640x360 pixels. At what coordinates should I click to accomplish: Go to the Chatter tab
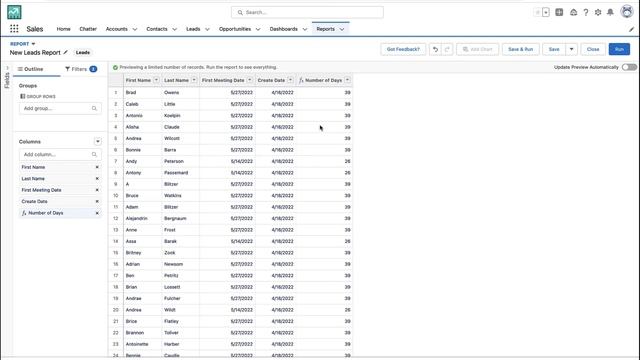click(x=88, y=29)
